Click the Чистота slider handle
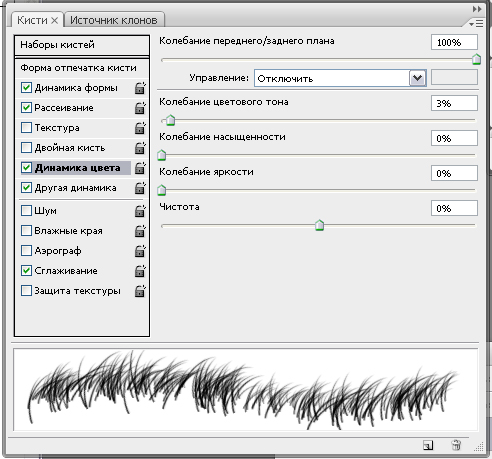 tap(319, 225)
